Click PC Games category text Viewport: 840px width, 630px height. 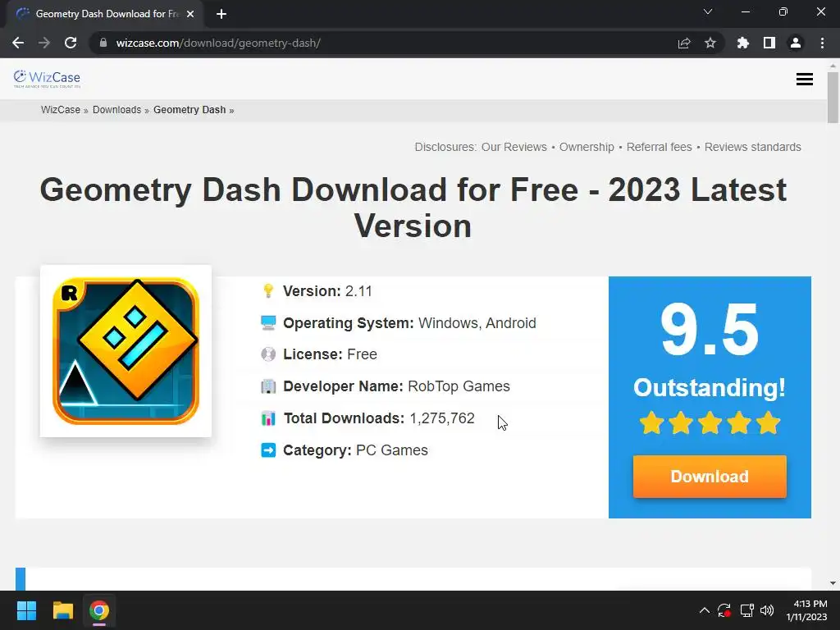[x=391, y=450]
